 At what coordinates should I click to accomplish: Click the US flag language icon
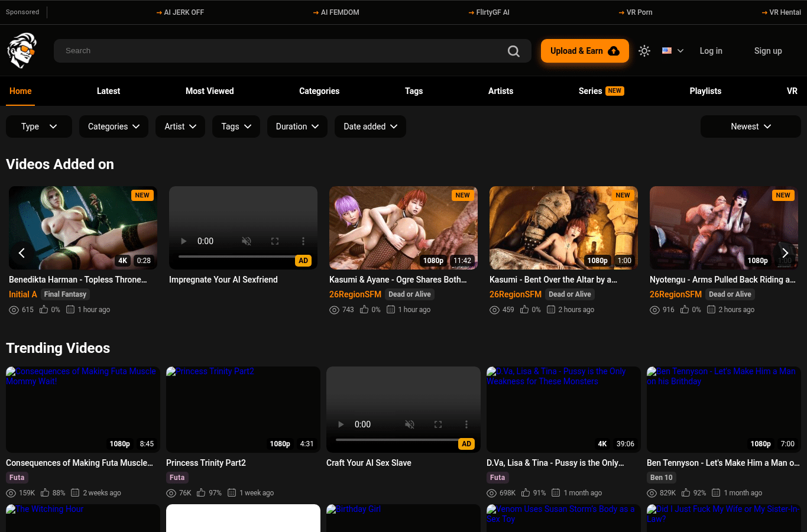667,51
